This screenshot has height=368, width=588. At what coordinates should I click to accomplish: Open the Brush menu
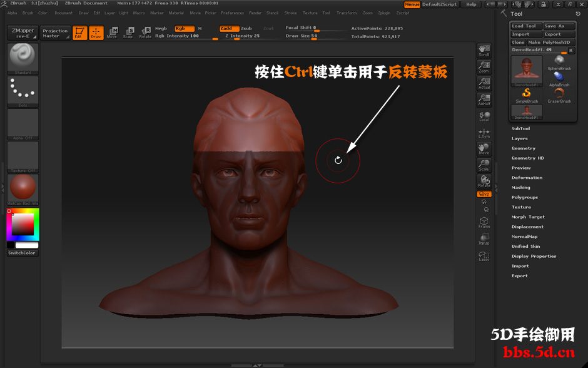click(x=28, y=13)
